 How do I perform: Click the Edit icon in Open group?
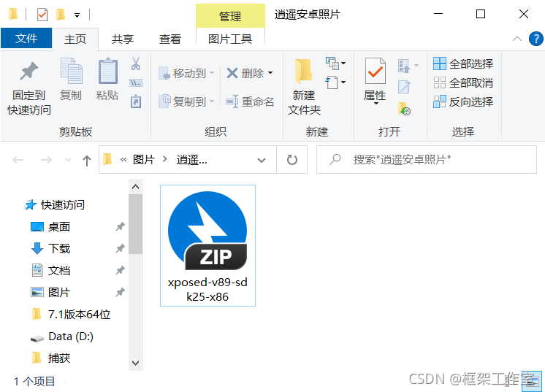coord(404,87)
